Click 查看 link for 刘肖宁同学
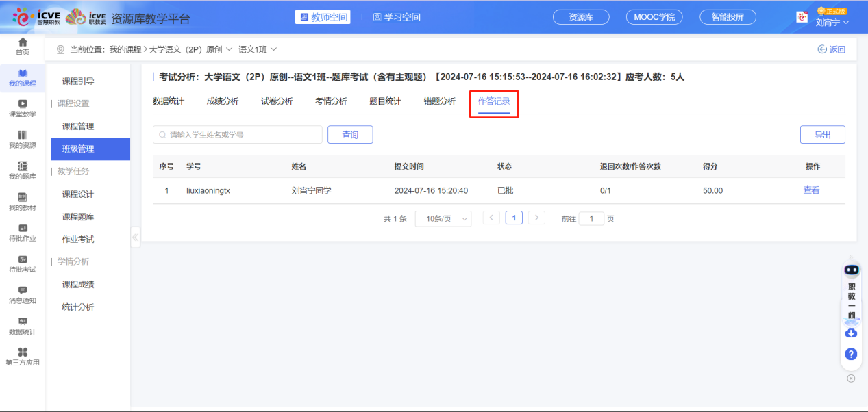Image resolution: width=868 pixels, height=412 pixels. (811, 190)
